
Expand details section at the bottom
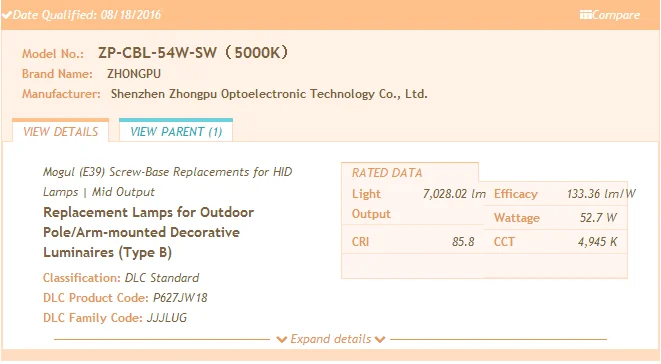click(331, 339)
